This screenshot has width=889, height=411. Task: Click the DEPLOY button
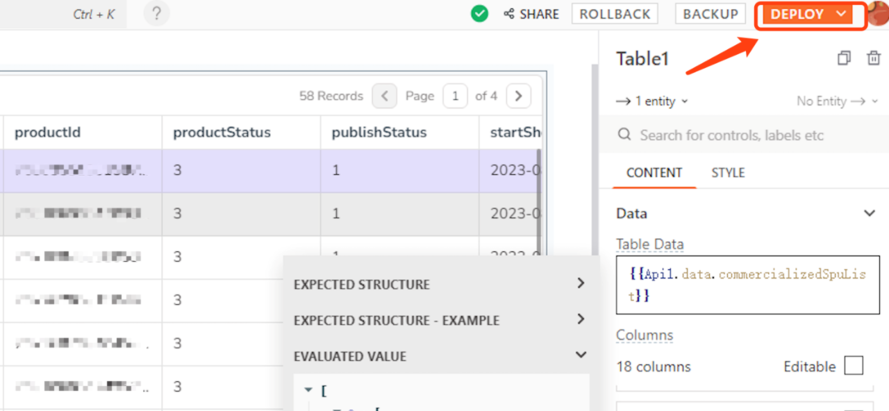[x=808, y=14]
